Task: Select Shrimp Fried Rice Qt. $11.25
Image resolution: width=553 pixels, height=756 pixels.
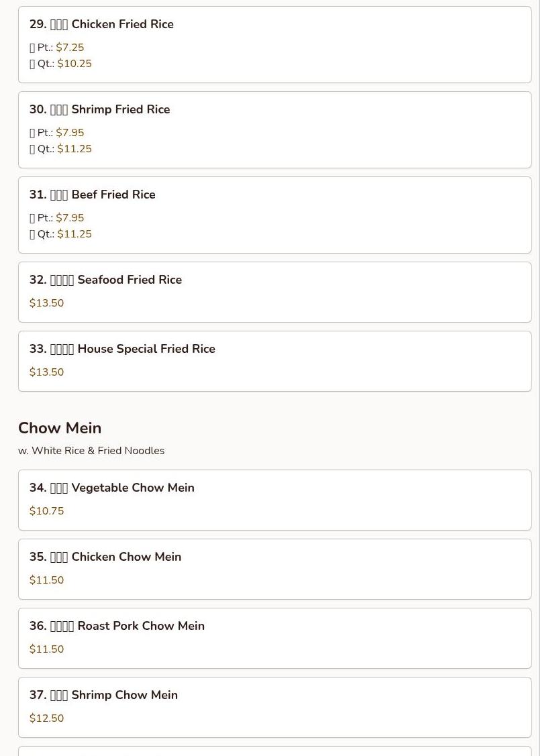Action: coord(60,149)
